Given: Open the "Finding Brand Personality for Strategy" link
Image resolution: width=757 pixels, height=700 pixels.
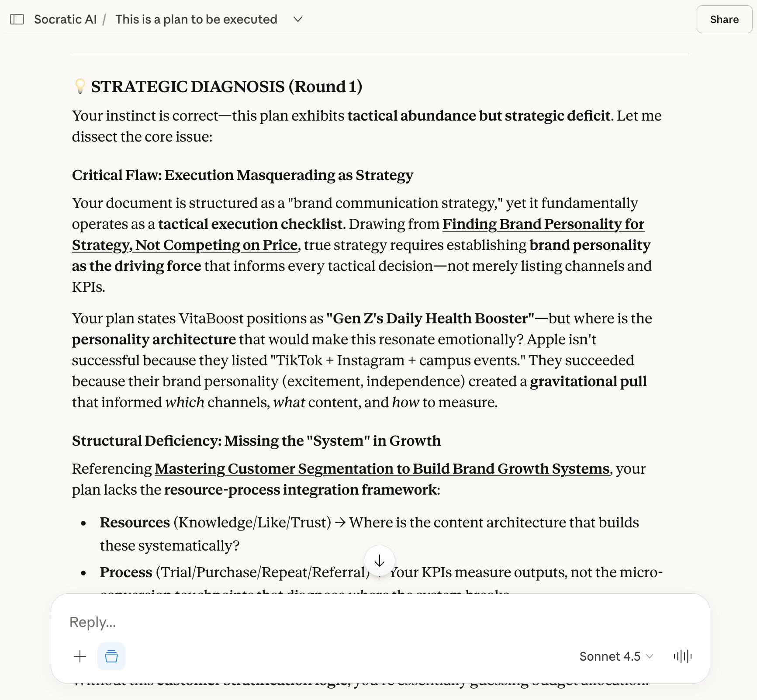Looking at the screenshot, I should pyautogui.click(x=543, y=224).
